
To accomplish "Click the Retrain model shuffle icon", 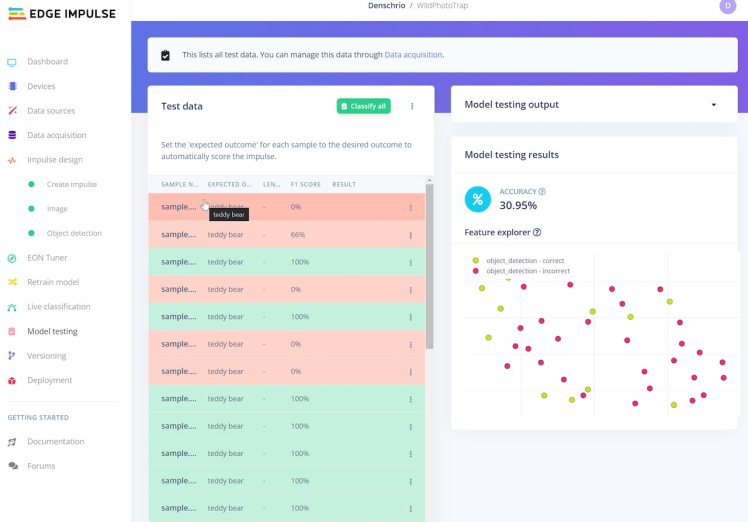I will pos(12,282).
